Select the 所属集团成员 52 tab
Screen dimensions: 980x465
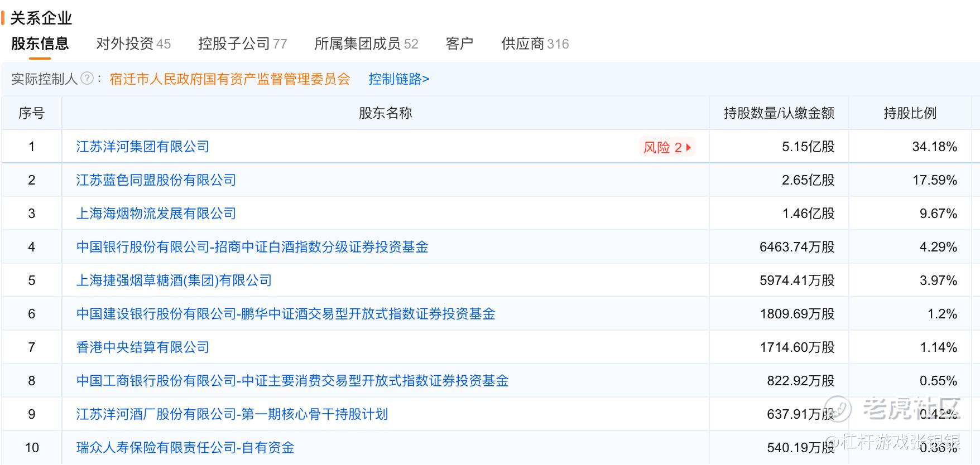pos(366,43)
